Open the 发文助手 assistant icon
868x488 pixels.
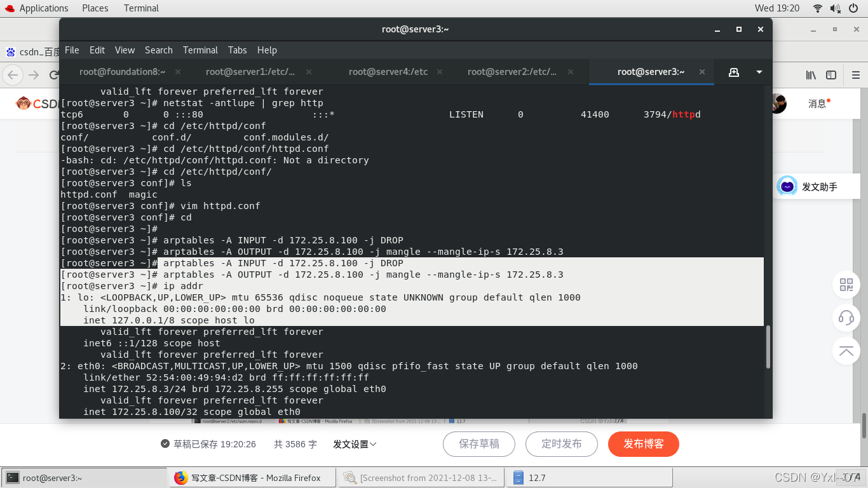(x=787, y=187)
